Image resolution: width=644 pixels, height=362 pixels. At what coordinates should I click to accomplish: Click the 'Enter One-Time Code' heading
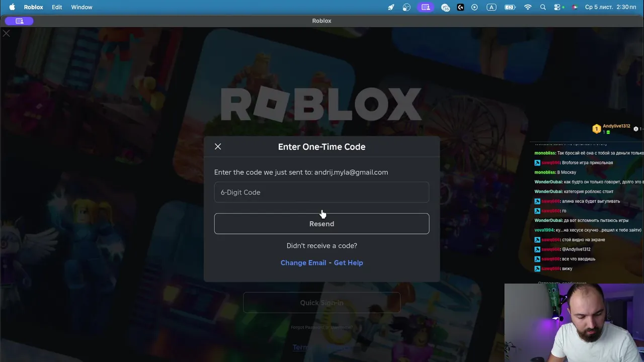[321, 147]
